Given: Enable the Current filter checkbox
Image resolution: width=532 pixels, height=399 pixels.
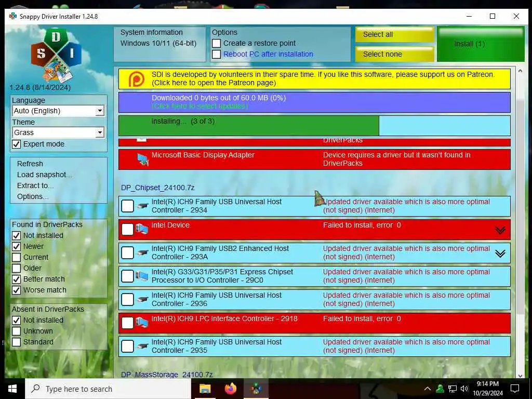Looking at the screenshot, I should click(x=16, y=257).
